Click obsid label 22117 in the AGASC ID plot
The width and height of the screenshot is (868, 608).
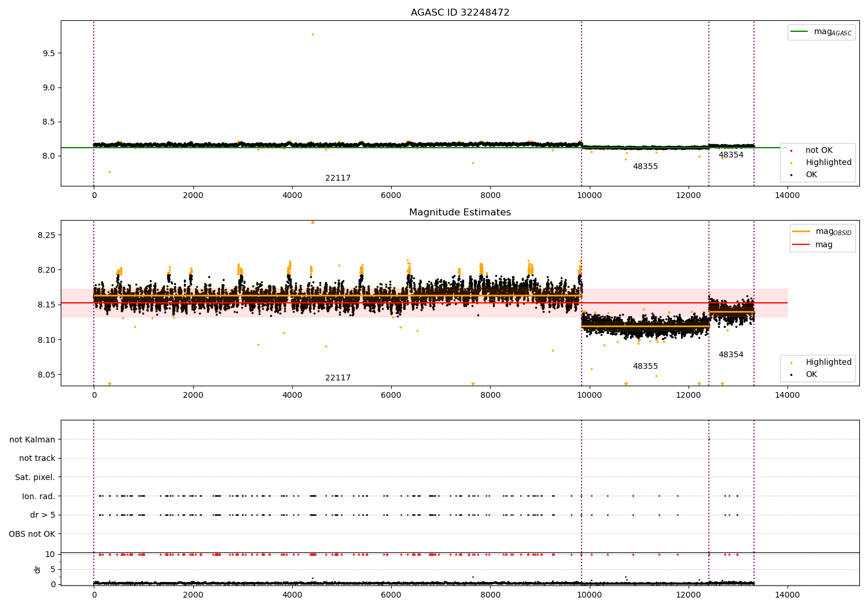(338, 178)
